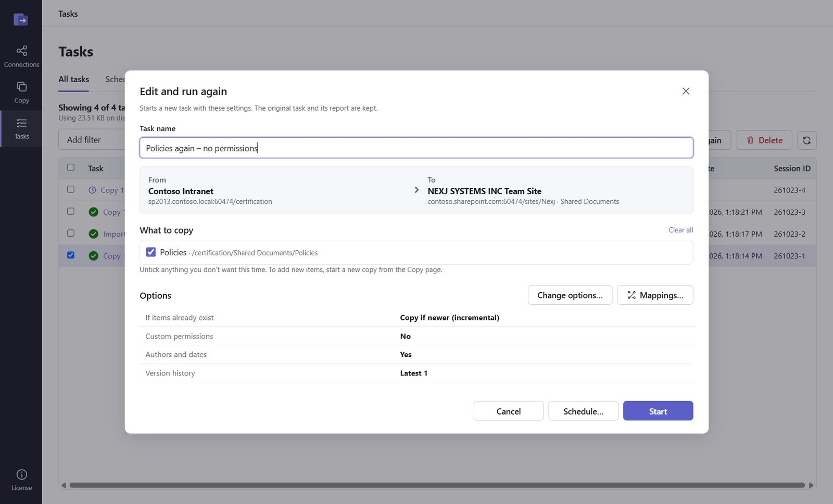Image resolution: width=833 pixels, height=504 pixels.
Task: Click the arrow between From and To
Action: pyautogui.click(x=416, y=190)
